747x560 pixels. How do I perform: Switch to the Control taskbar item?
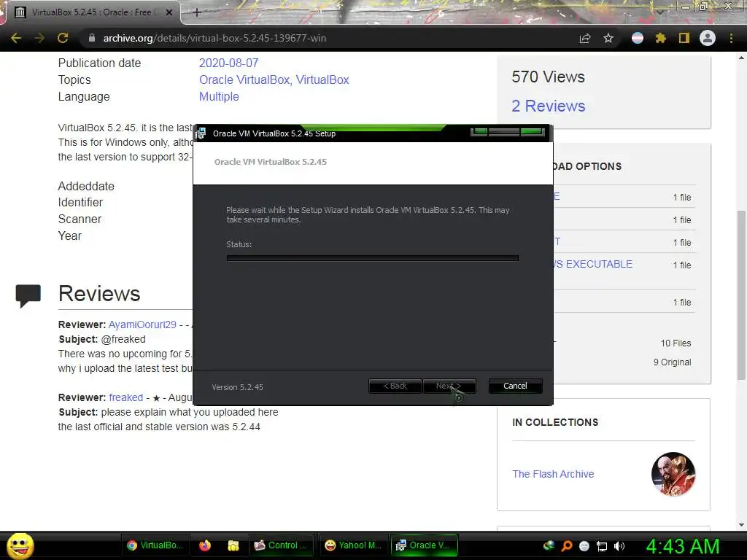[281, 545]
